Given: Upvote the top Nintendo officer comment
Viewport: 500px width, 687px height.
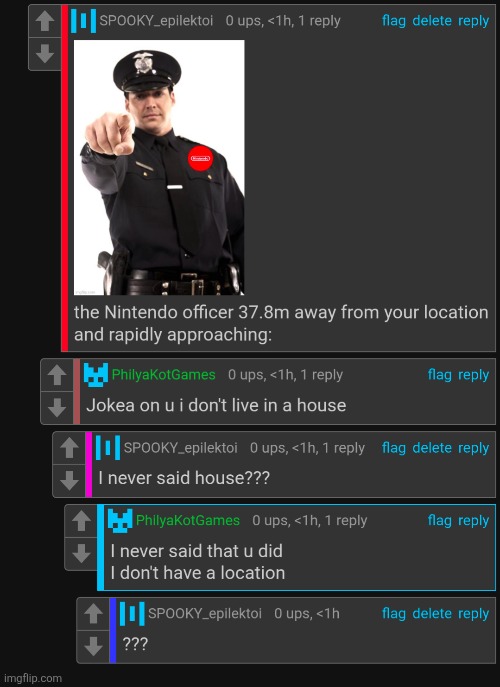Looking at the screenshot, I should tap(45, 21).
